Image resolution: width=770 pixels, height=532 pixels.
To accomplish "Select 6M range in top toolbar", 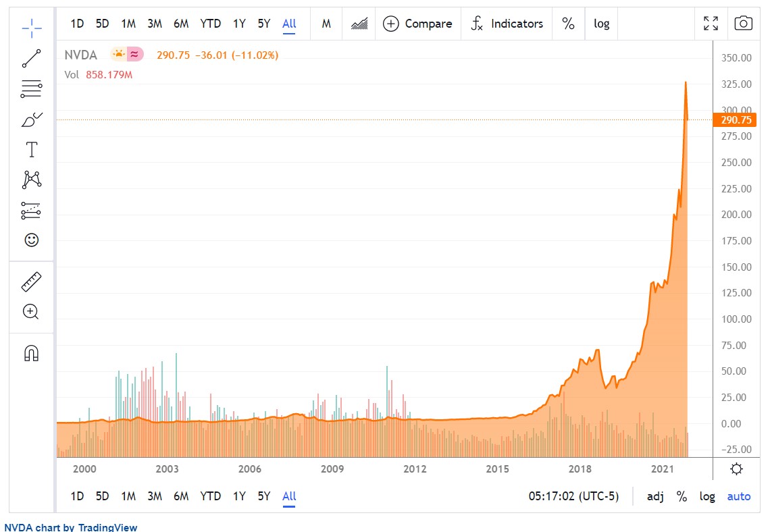I will [x=181, y=24].
